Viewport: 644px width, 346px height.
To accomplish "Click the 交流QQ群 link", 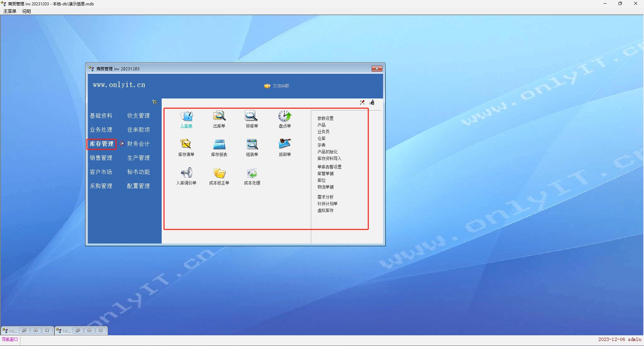I will [280, 86].
